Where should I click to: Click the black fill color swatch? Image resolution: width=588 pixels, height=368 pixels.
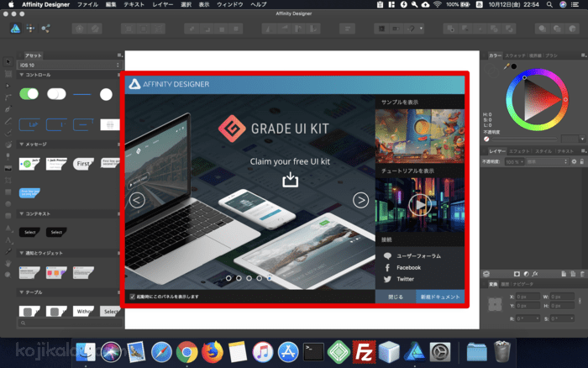point(514,66)
